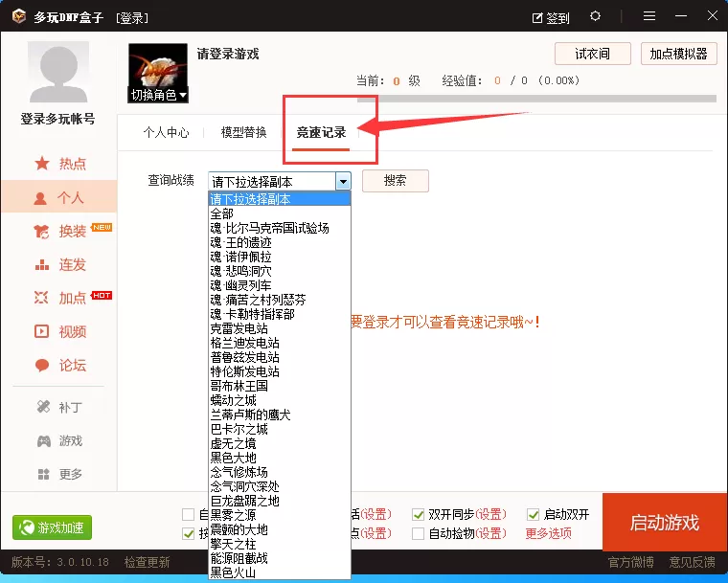Select 魂·卡勒特指挥部 option
Screen dimensions: 728x583
pos(280,314)
